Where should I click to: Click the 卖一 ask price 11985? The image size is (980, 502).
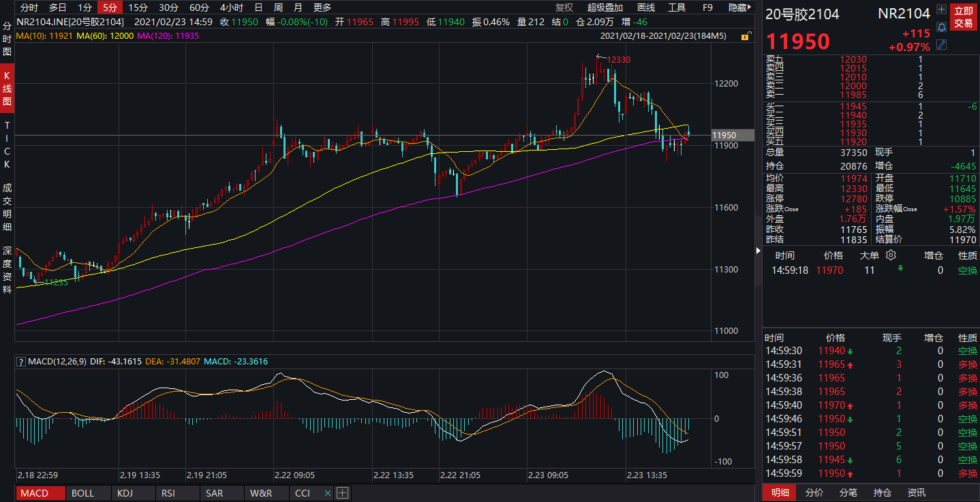point(853,95)
